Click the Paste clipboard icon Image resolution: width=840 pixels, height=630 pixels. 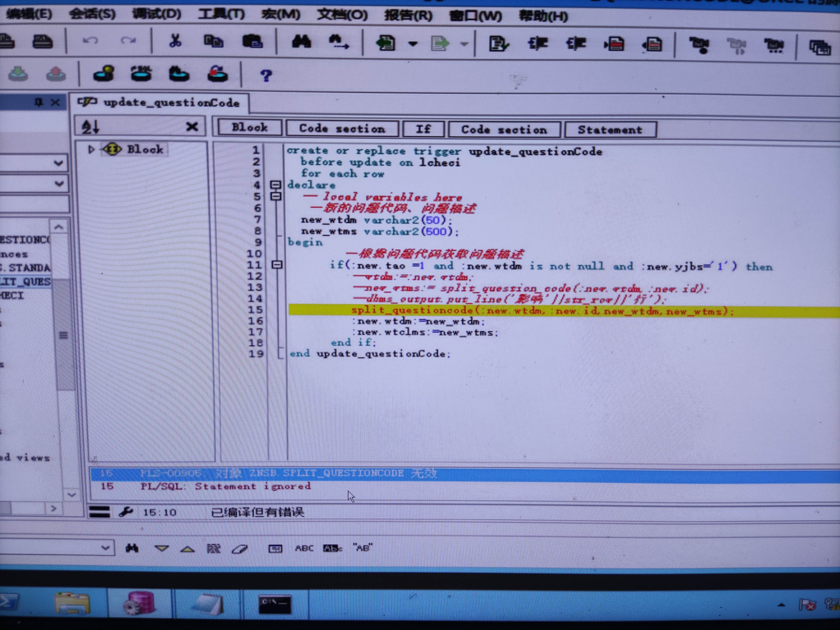point(252,41)
